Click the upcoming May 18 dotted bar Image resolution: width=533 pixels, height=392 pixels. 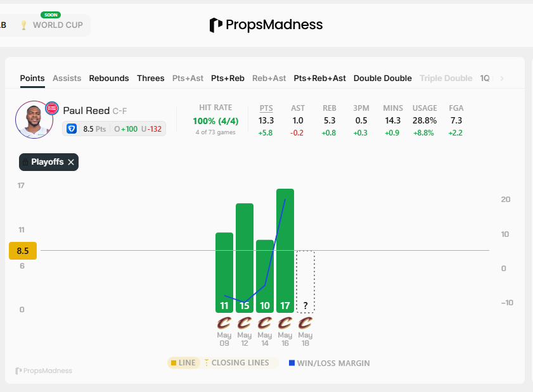pyautogui.click(x=305, y=282)
